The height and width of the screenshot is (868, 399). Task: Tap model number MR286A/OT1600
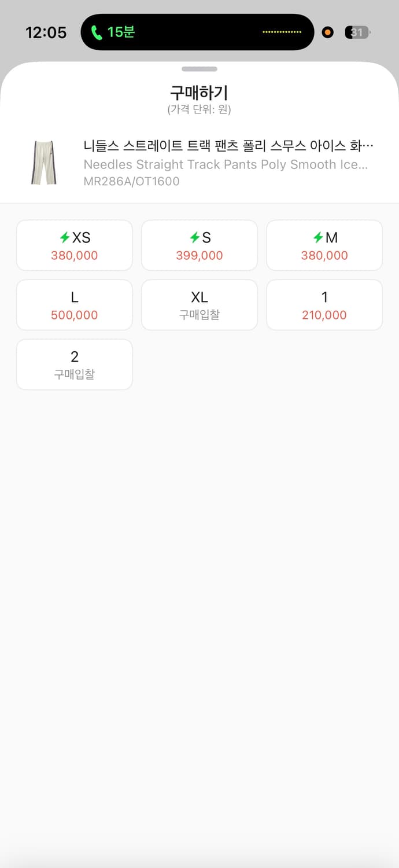[132, 181]
